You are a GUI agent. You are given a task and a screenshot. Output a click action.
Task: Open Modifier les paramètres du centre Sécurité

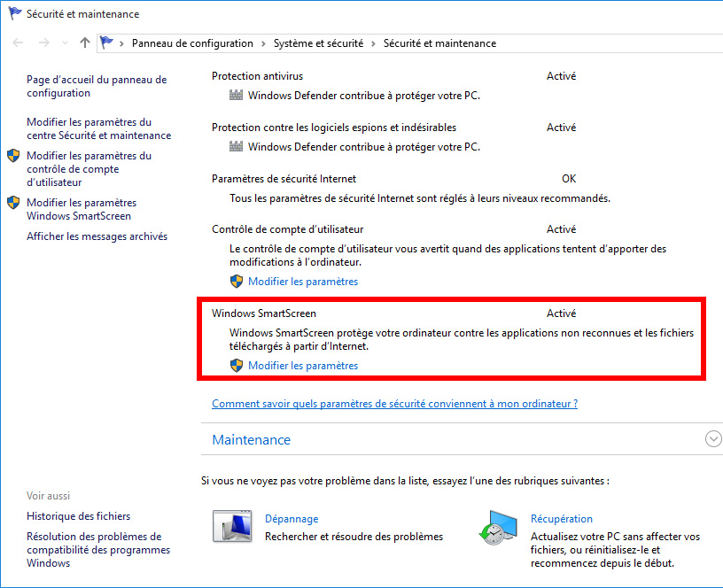98,128
